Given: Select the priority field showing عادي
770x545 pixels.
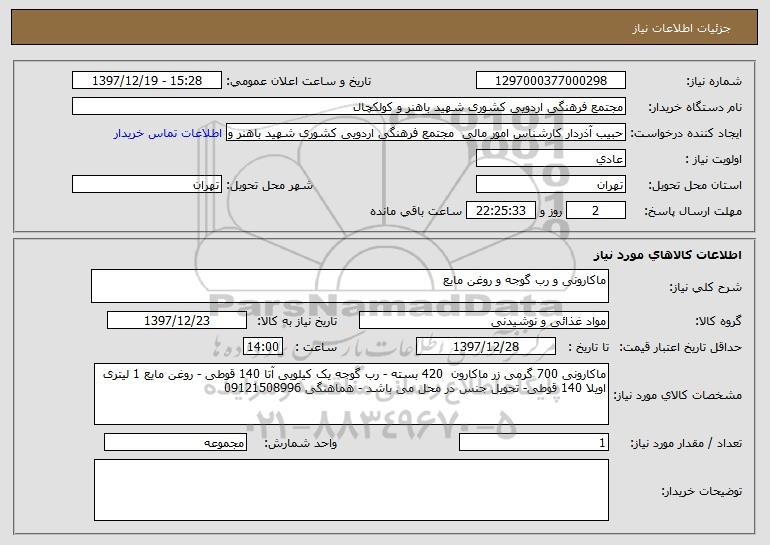Looking at the screenshot, I should tap(550, 159).
